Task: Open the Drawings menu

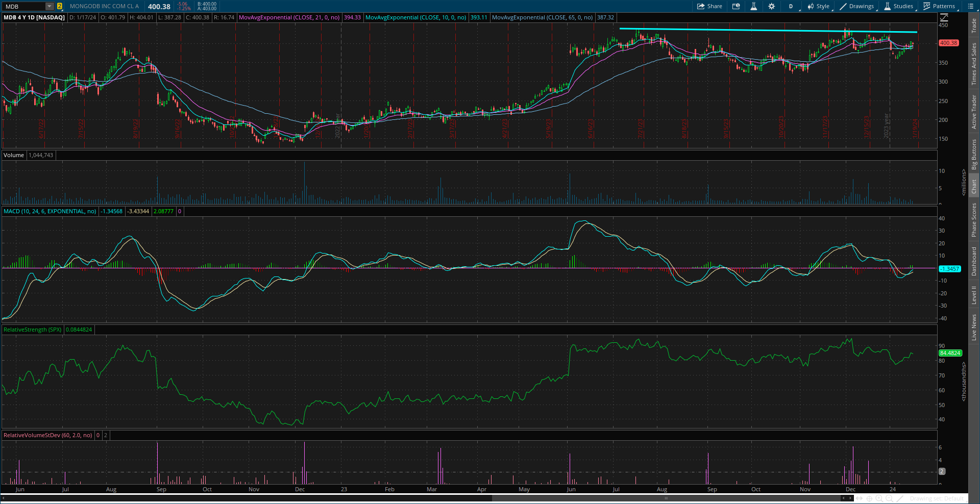Action: [x=857, y=6]
